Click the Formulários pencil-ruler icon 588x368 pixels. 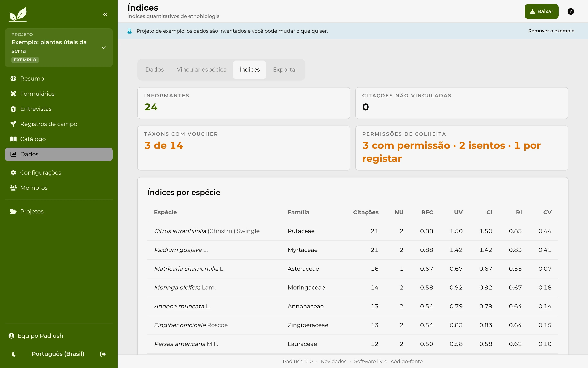(13, 94)
